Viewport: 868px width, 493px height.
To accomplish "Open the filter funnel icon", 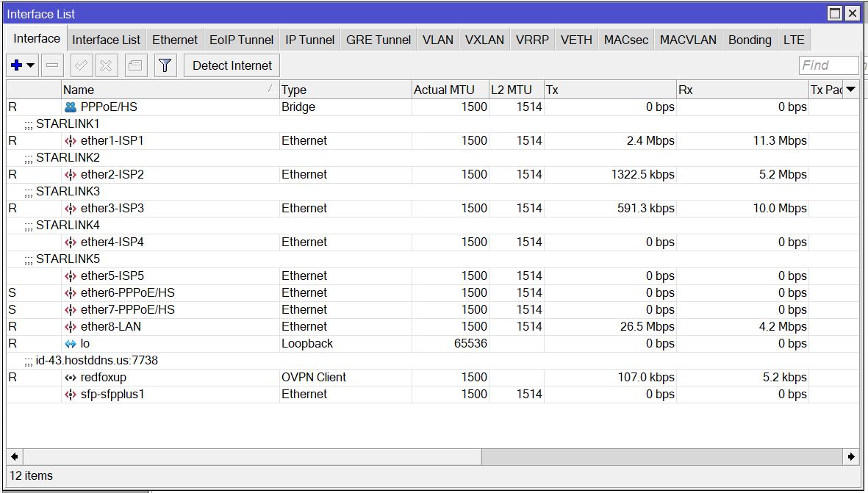I will tap(165, 65).
